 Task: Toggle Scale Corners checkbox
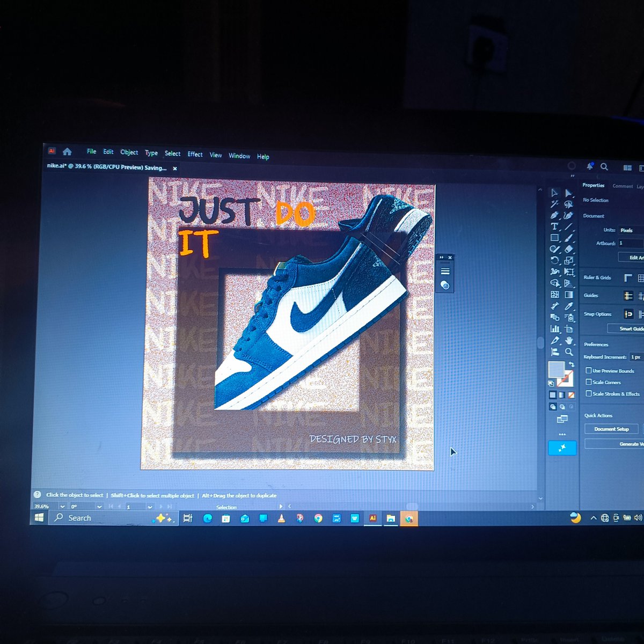[589, 382]
